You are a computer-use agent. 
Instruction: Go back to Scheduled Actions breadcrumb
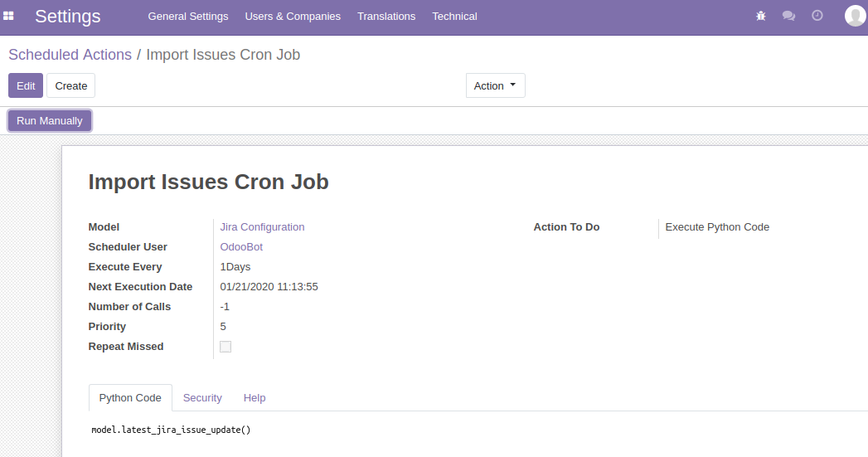point(70,55)
